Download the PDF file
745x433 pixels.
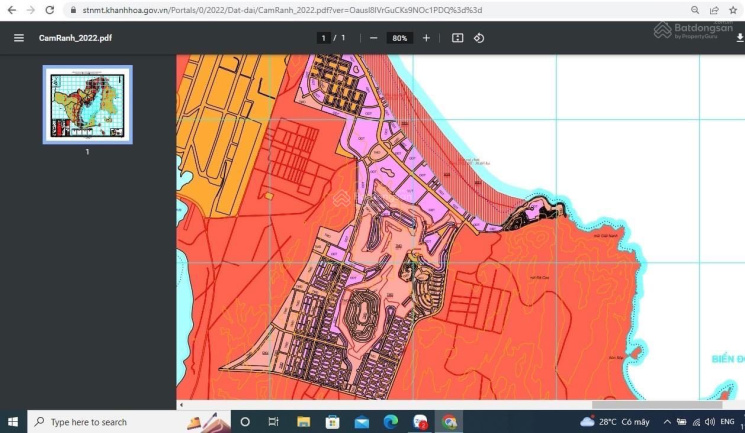(739, 38)
